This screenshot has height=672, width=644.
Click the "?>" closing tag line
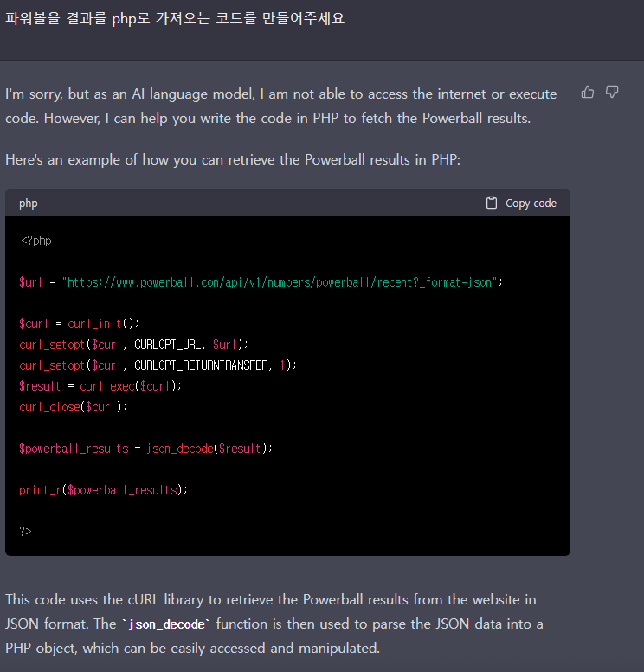25,532
